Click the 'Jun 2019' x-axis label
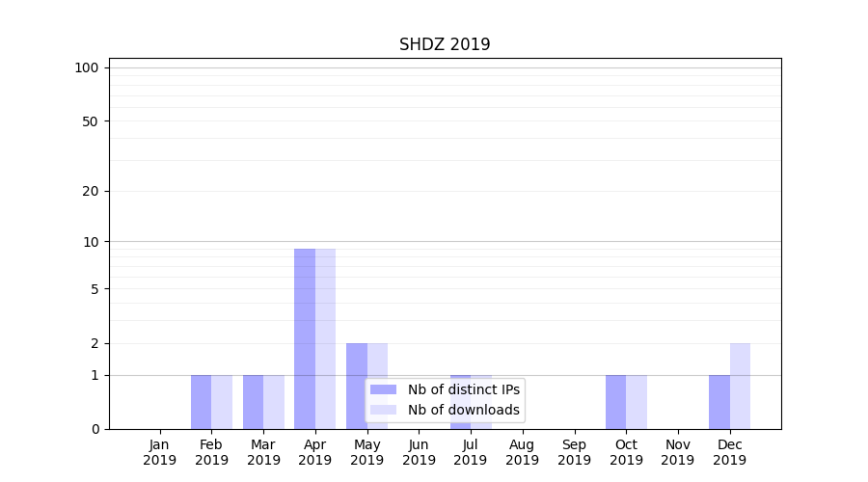 (x=419, y=452)
